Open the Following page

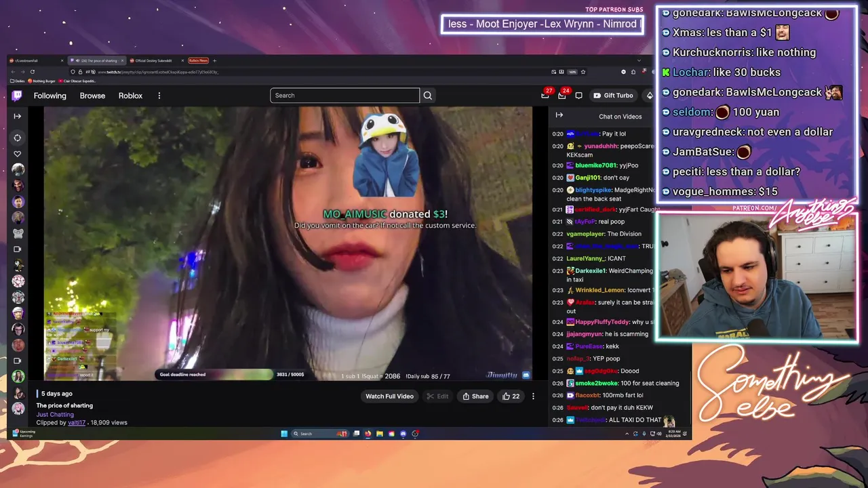click(x=50, y=96)
